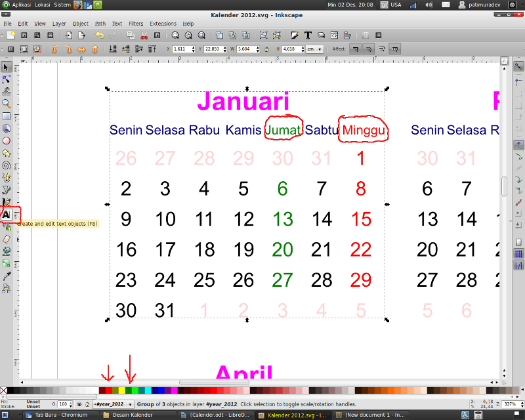Click the Undo arrow icon
The image size is (525, 420).
pyautogui.click(x=99, y=35)
